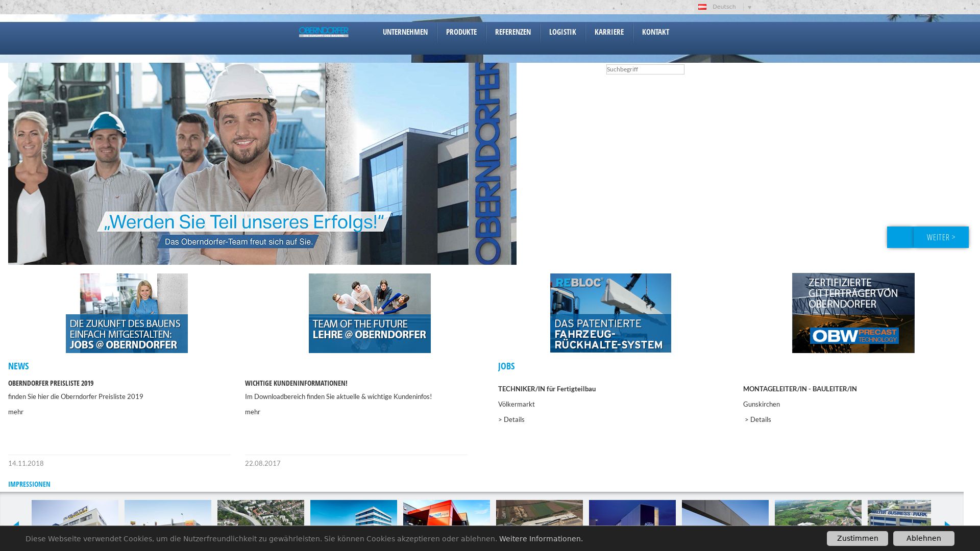
Task: Click the date 14.11.2018
Action: (26, 463)
